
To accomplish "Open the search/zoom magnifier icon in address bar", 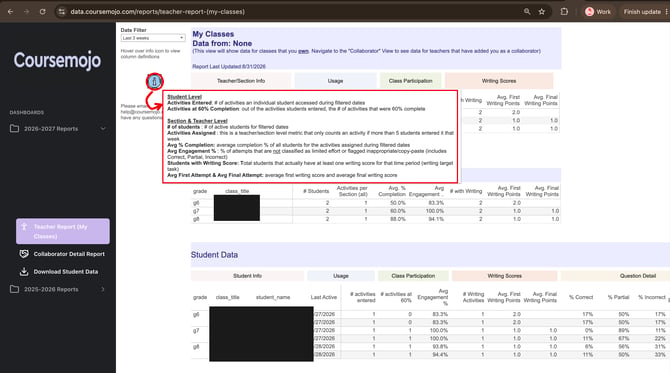I will 527,12.
